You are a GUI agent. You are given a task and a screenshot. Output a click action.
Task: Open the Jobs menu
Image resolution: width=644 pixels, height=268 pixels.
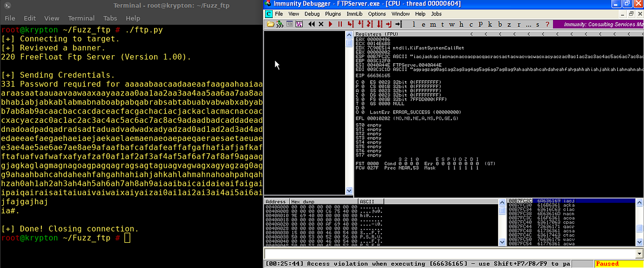pos(436,13)
